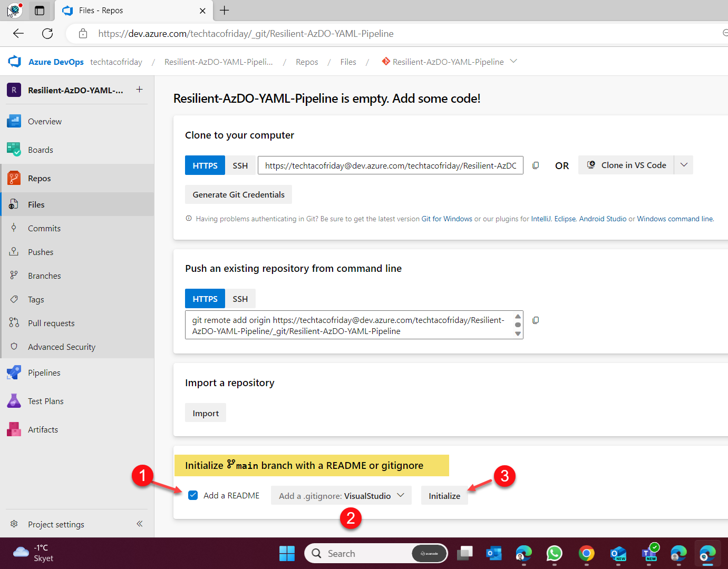Collapse the sidebar with double-chevron icon
This screenshot has height=569, width=728.
[x=140, y=524]
